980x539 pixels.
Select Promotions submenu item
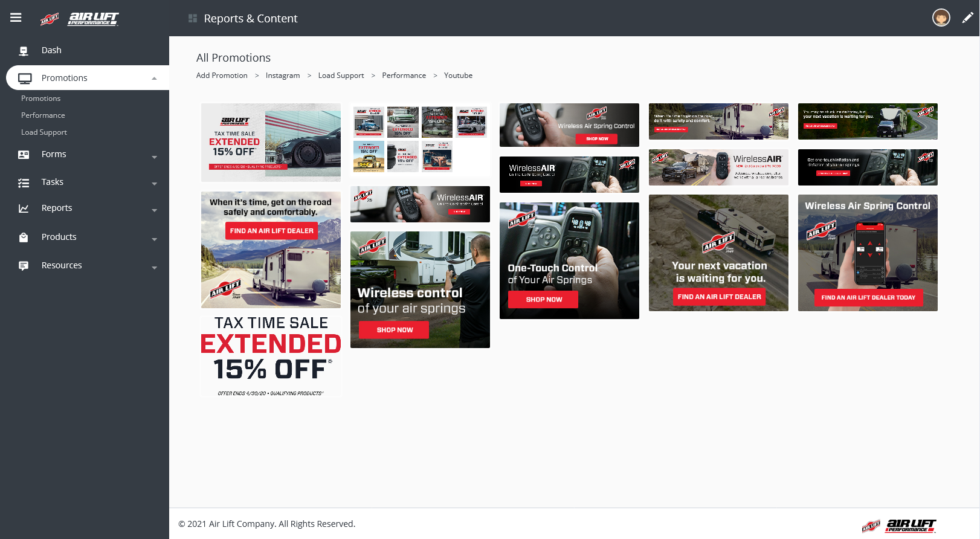40,98
